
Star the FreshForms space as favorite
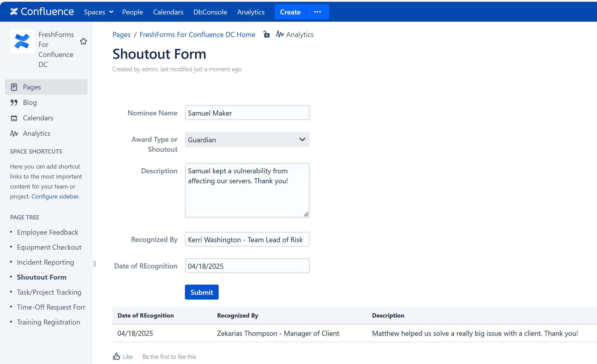tap(83, 41)
